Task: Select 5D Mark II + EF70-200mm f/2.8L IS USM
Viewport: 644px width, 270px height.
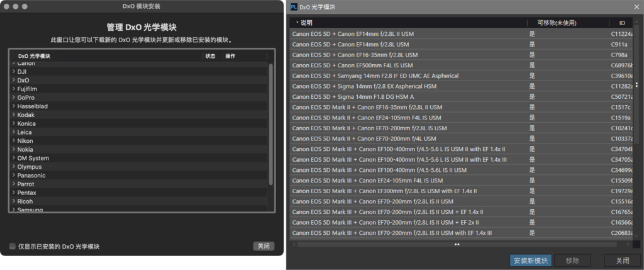Action: pos(462,128)
